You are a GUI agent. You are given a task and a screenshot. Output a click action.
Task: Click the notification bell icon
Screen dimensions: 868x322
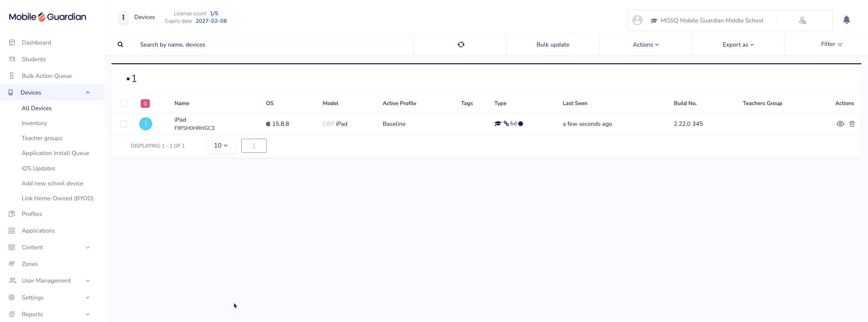(x=846, y=20)
